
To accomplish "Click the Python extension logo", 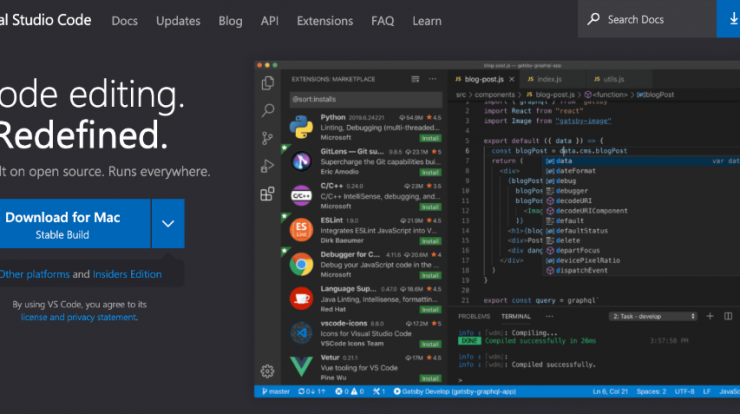I will [x=301, y=127].
